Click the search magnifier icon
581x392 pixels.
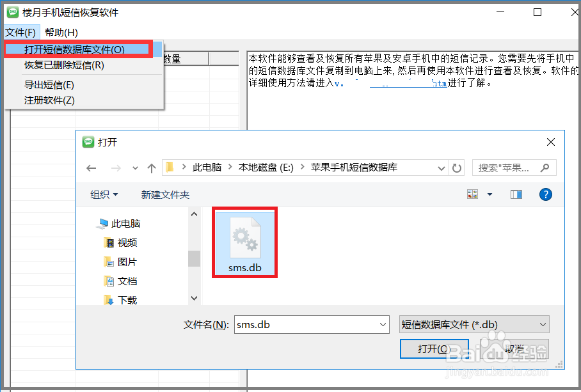tap(545, 168)
